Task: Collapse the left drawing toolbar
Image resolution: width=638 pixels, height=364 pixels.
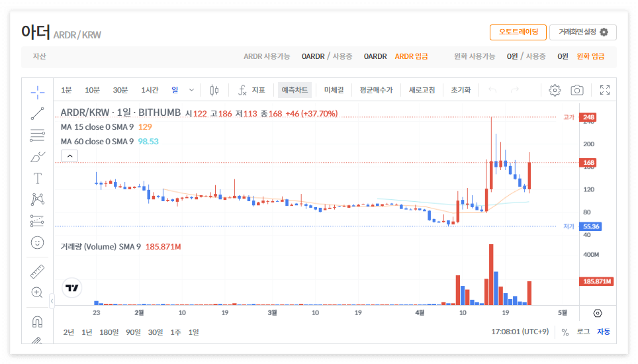Action: click(x=52, y=301)
